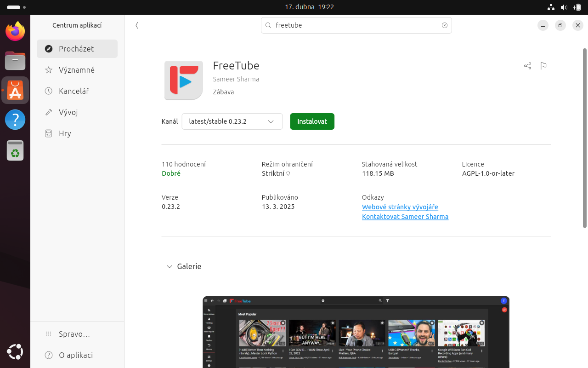
Task: Click the compass icon beside Procházet
Action: tap(49, 49)
